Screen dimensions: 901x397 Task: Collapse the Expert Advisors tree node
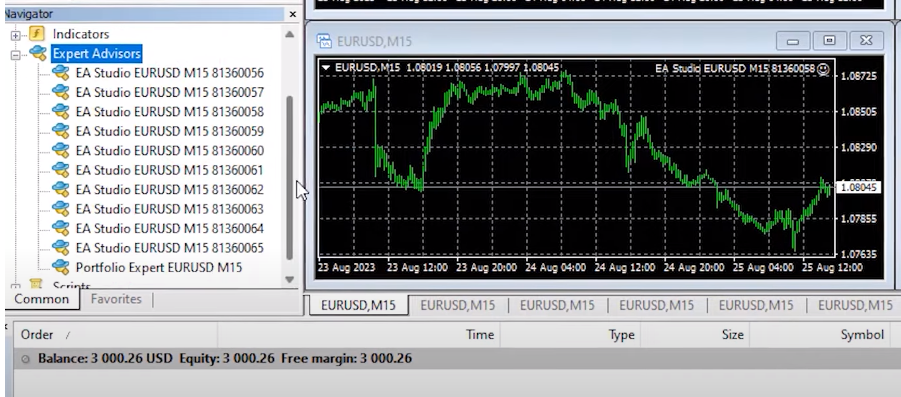16,55
